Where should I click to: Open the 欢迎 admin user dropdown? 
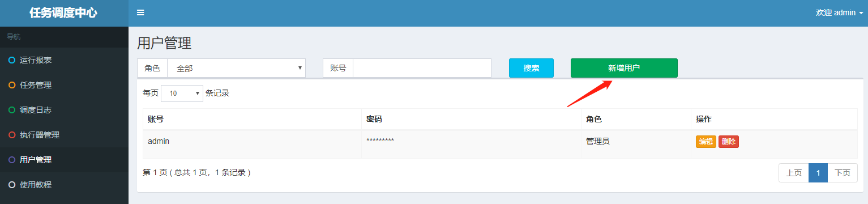pyautogui.click(x=839, y=12)
